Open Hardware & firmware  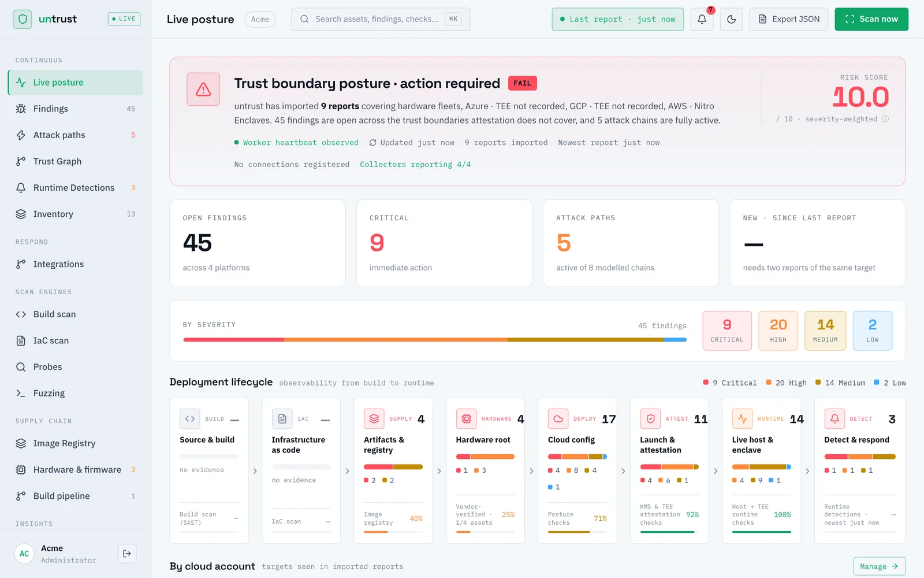point(76,470)
